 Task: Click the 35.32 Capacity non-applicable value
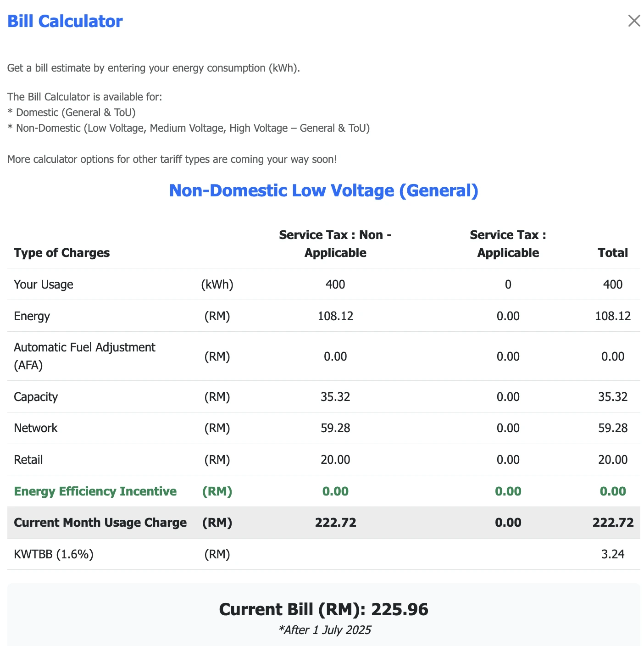(335, 397)
